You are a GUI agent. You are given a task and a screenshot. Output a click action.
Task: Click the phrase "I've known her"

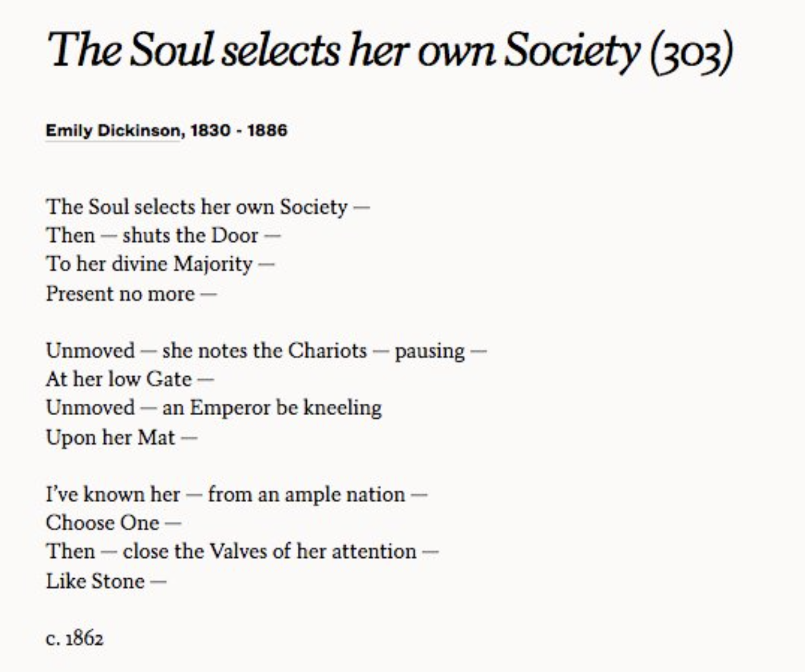coord(112,494)
